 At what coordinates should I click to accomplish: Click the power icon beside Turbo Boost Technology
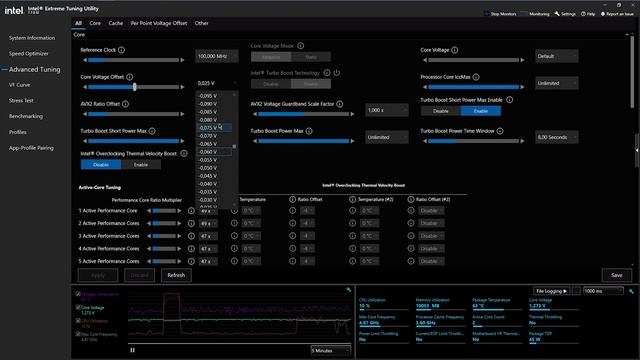336,73
